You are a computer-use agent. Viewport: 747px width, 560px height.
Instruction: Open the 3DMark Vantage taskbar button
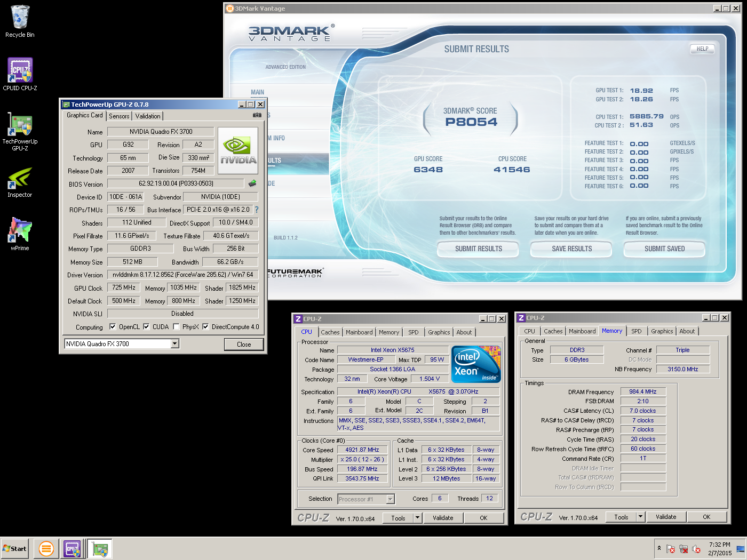46,548
